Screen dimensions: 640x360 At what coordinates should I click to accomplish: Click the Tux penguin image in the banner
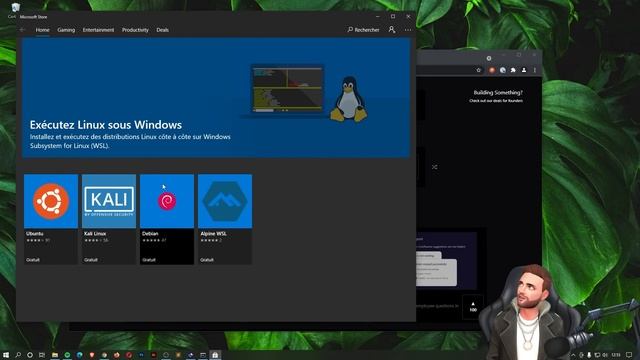click(x=349, y=99)
